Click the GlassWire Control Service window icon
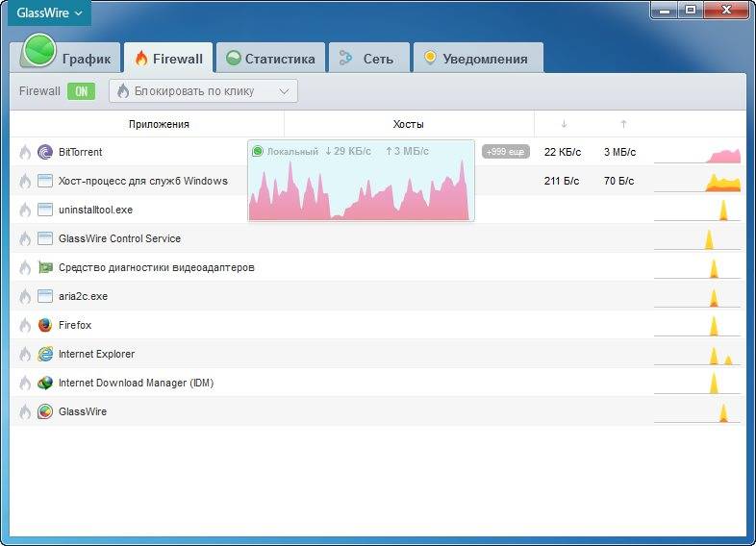The width and height of the screenshot is (756, 546). pyautogui.click(x=45, y=238)
